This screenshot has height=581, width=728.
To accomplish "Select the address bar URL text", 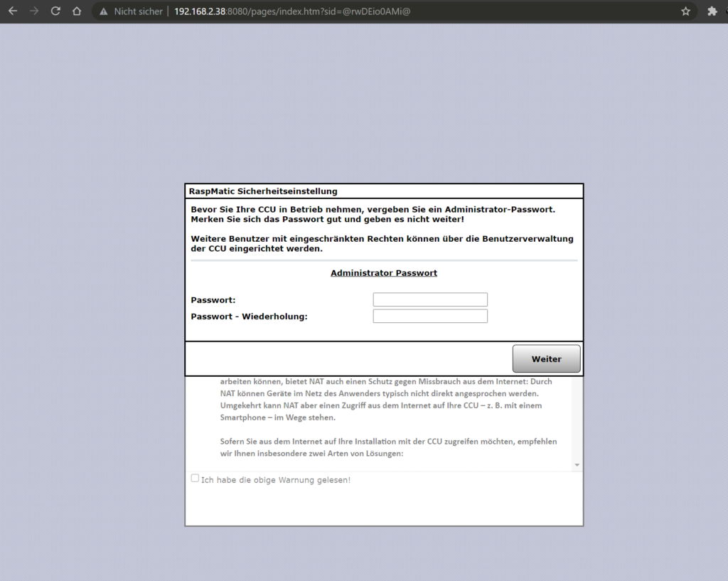I will pyautogui.click(x=292, y=11).
